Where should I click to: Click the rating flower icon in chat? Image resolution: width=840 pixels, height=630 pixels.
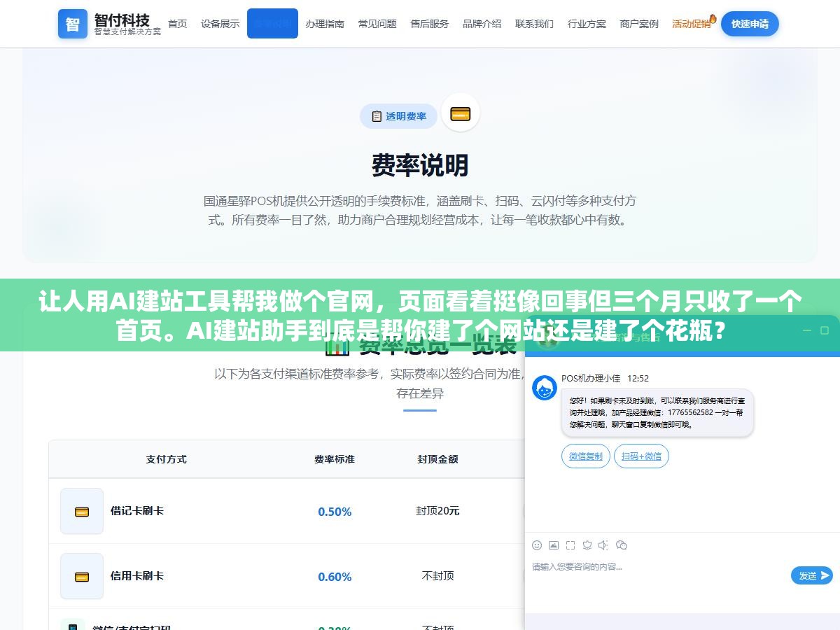(x=587, y=545)
